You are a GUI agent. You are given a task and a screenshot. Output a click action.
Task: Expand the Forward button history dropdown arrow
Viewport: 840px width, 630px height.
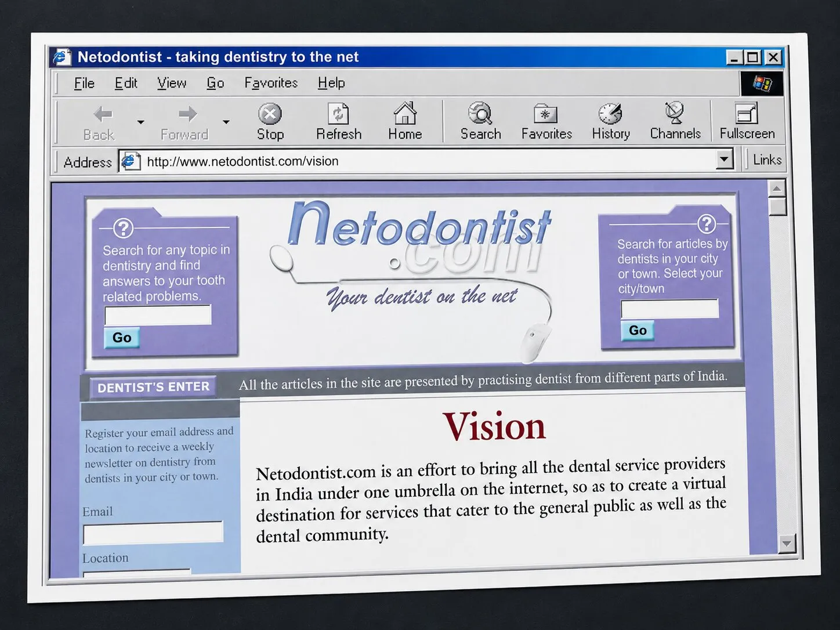(226, 122)
